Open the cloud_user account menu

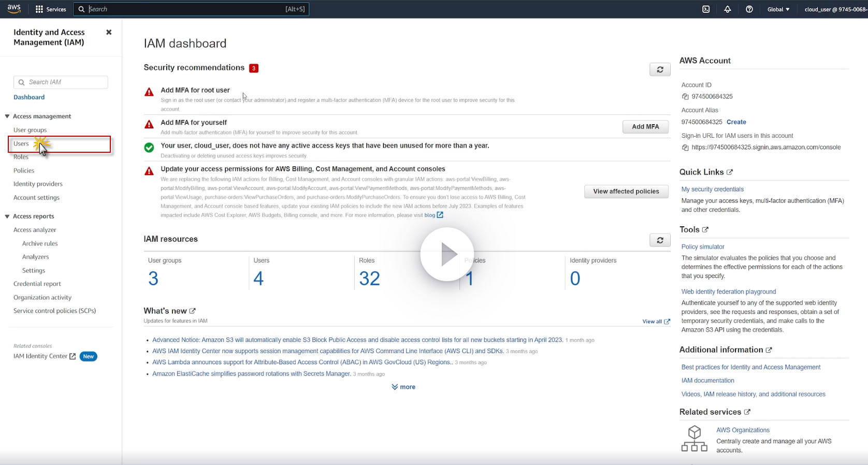tap(836, 9)
